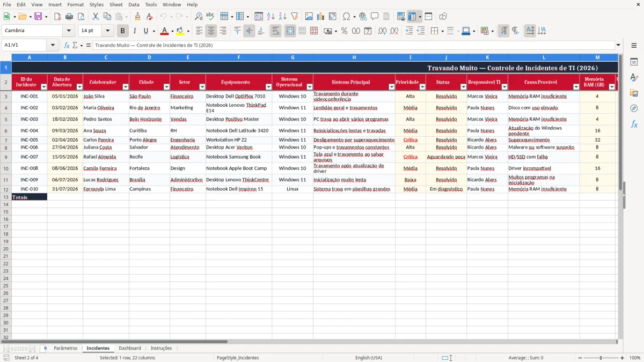
Task: Click the formula input line
Action: click(353, 45)
